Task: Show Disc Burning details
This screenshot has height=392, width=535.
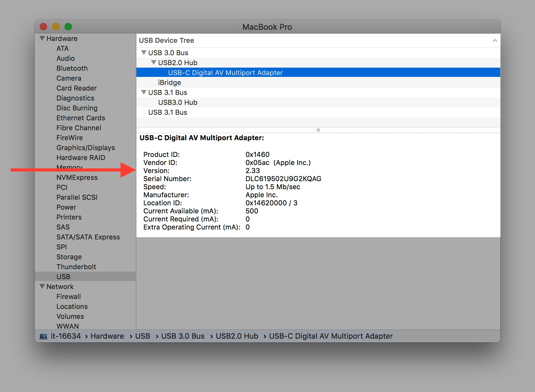Action: (77, 108)
